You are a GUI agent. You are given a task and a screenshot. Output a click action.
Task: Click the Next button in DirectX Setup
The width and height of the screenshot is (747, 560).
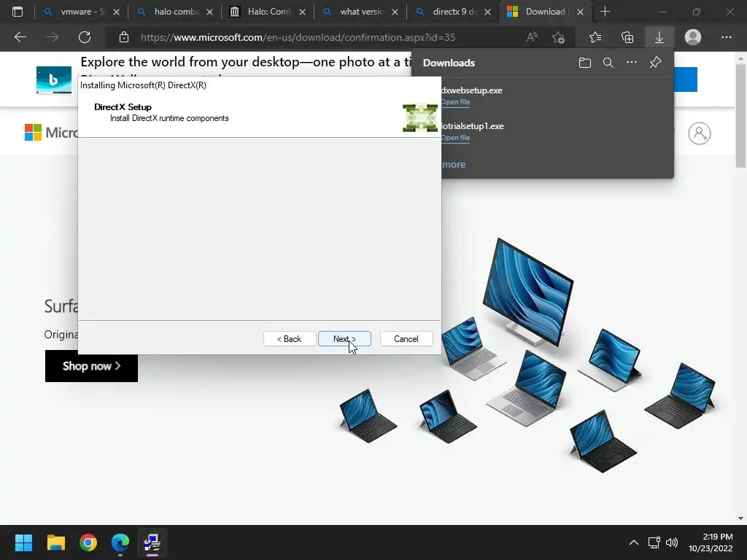coord(344,338)
